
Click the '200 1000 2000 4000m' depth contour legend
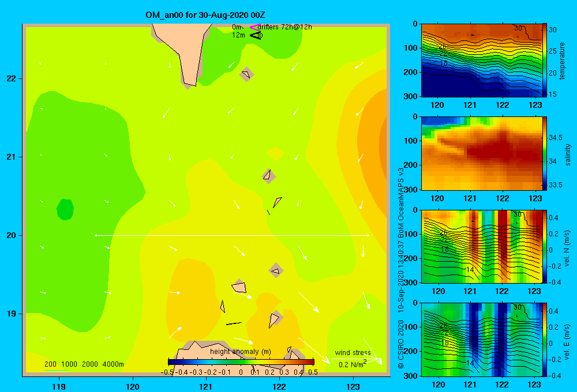tap(84, 364)
